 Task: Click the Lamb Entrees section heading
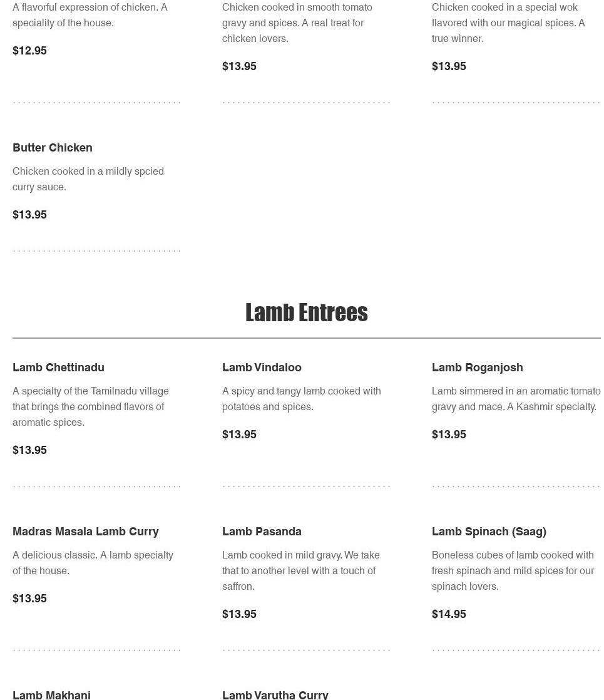306,312
